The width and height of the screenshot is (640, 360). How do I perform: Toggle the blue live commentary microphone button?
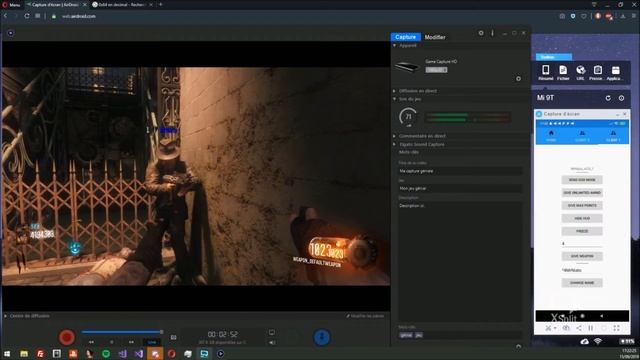click(x=322, y=337)
